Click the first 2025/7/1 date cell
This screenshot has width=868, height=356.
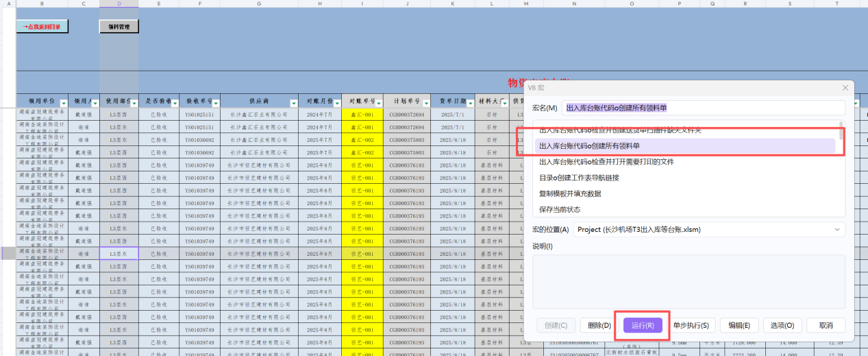click(452, 115)
